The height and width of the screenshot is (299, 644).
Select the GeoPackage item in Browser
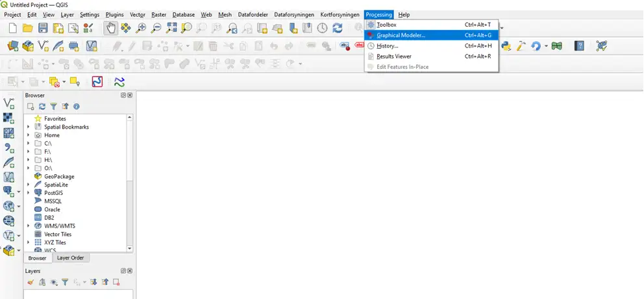[x=59, y=177]
